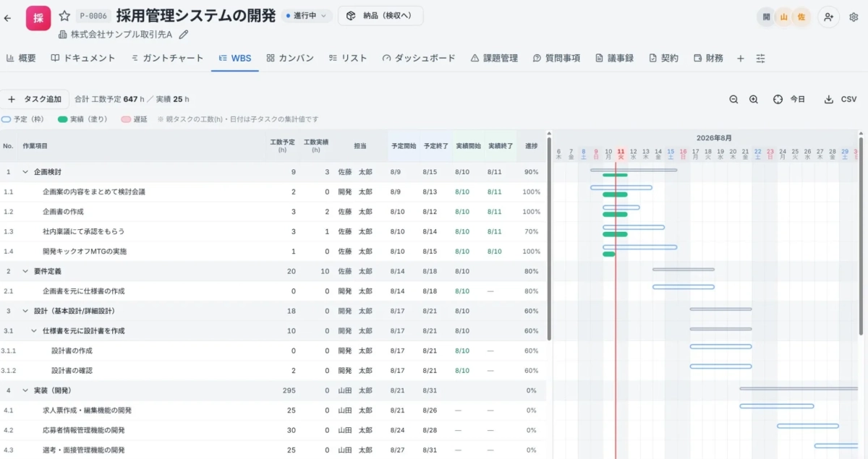Open the 進行中 status dropdown
This screenshot has height=459, width=868.
306,16
